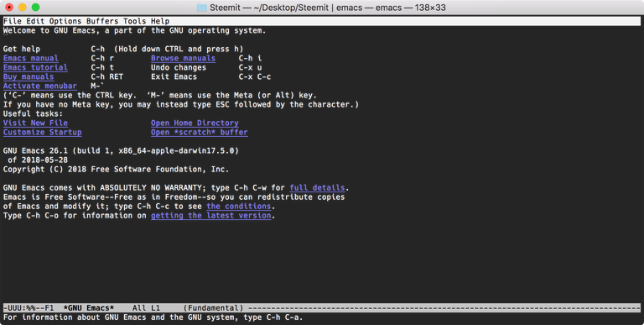Click the 'GNU Emacs 26.1' version line
The width and height of the screenshot is (644, 325).
click(121, 151)
